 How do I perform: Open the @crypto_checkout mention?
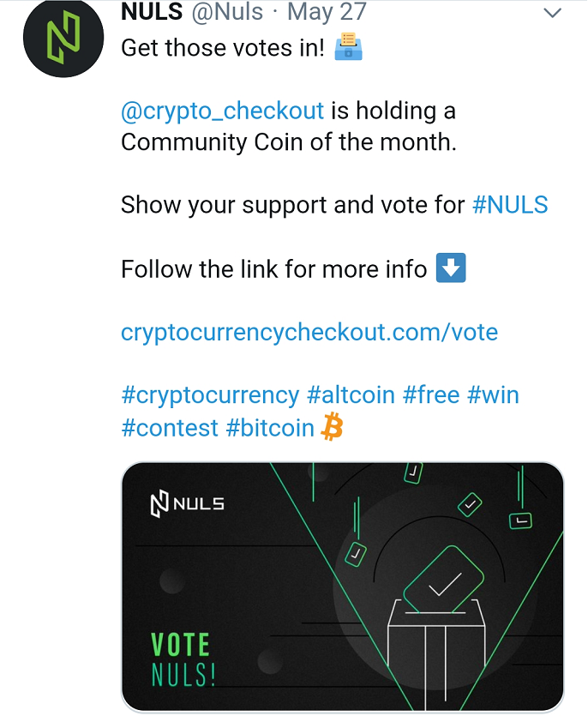click(222, 111)
